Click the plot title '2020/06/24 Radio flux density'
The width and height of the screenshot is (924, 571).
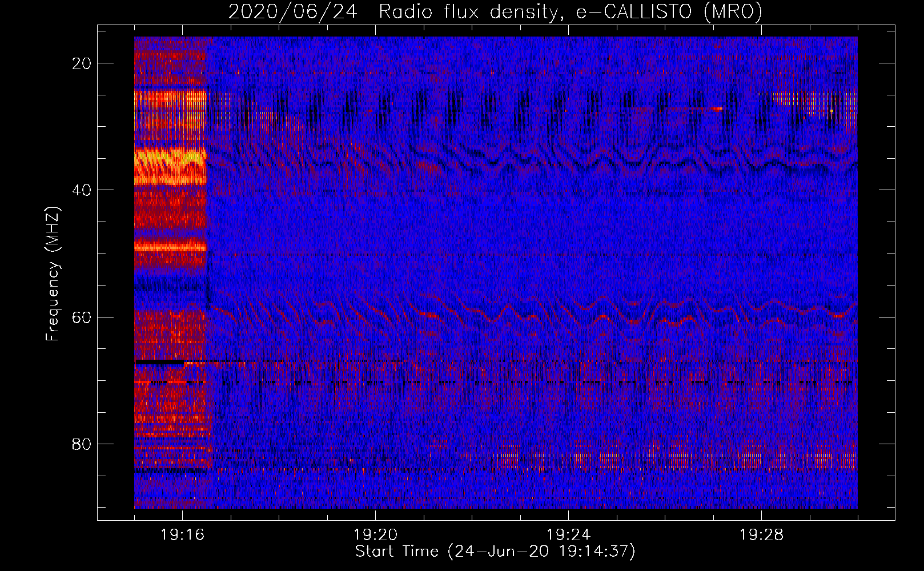pos(495,11)
